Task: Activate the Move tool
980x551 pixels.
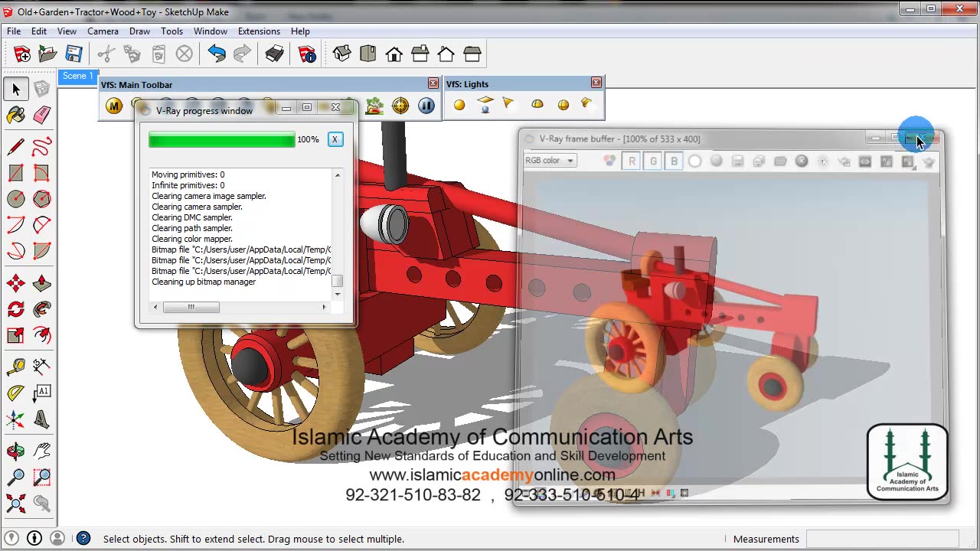Action: tap(15, 283)
